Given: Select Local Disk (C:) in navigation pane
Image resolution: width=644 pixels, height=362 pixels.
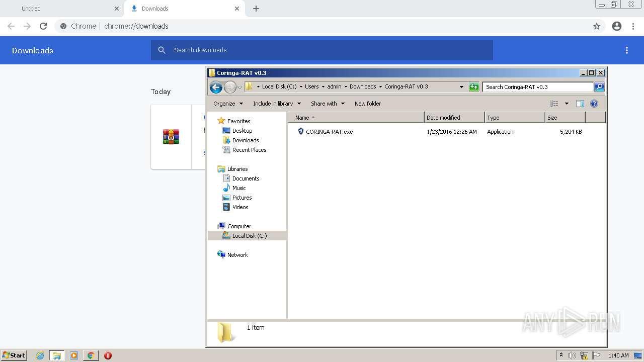Looking at the screenshot, I should (247, 236).
